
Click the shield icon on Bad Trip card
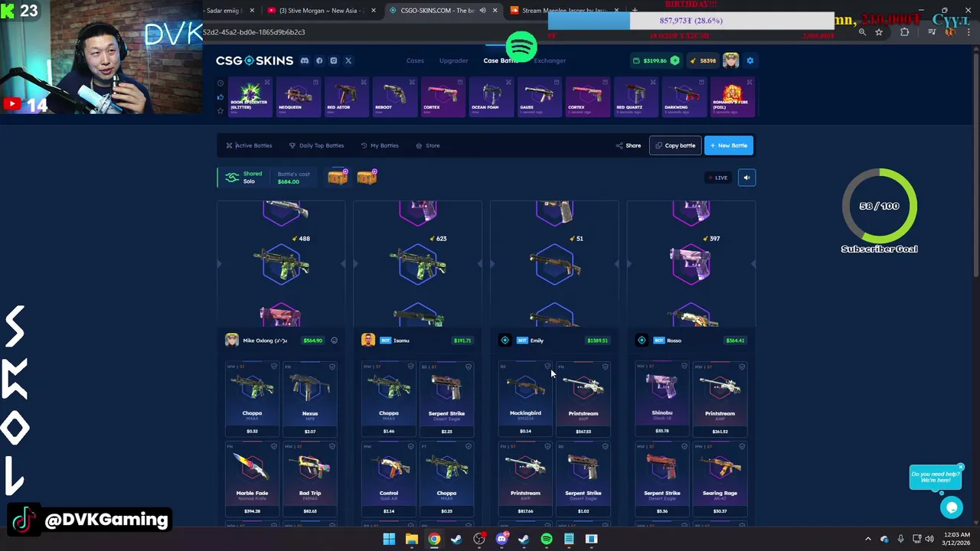point(332,447)
